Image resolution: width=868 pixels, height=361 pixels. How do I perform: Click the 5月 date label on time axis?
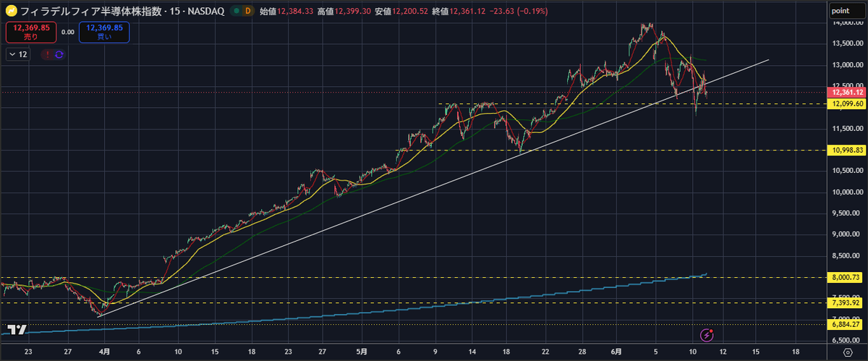(362, 350)
